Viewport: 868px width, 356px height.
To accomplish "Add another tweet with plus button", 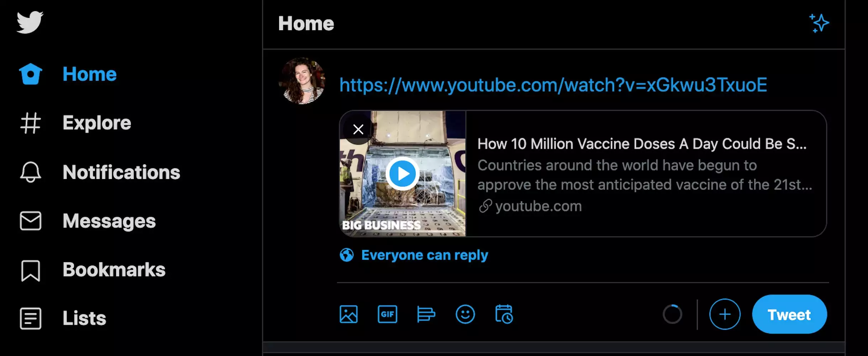I will pyautogui.click(x=725, y=314).
